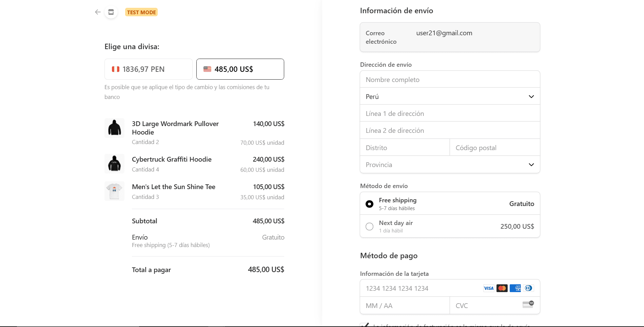This screenshot has width=644, height=327.
Task: Click the Cybertruck Graffiti Hoodie thumbnail
Action: click(114, 164)
